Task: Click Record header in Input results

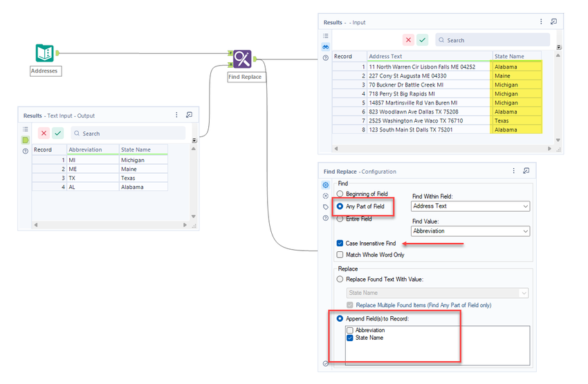Action: click(349, 56)
